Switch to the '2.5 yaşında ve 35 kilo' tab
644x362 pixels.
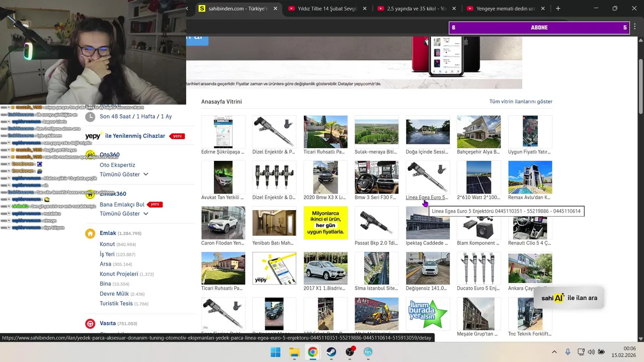click(x=417, y=9)
